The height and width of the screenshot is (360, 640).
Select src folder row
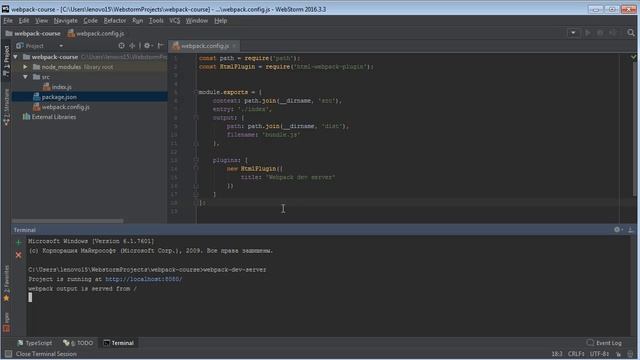click(89, 77)
